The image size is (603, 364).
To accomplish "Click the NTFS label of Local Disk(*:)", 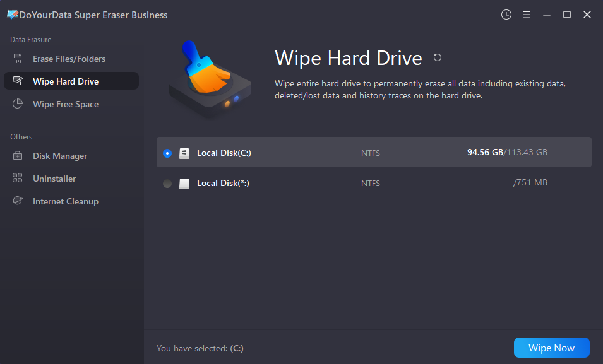I will (371, 184).
